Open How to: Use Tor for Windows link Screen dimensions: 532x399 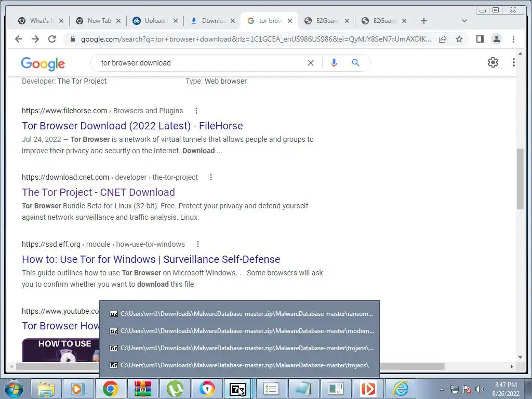[151, 259]
